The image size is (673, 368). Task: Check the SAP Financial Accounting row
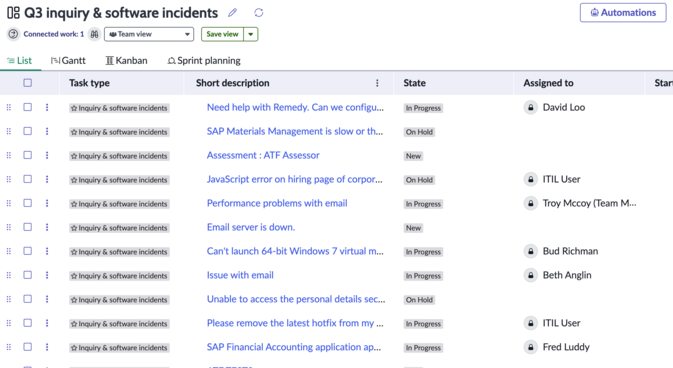coord(27,347)
